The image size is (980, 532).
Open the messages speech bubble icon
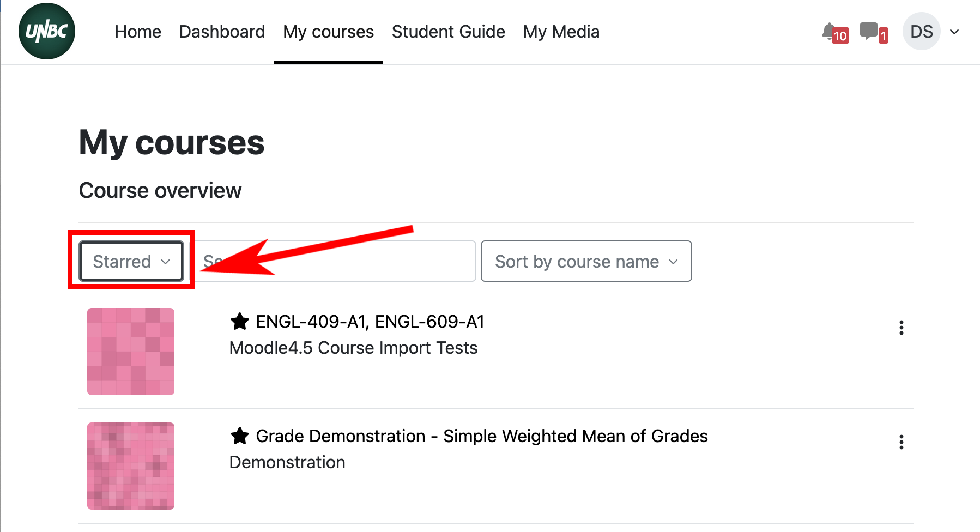tap(868, 31)
